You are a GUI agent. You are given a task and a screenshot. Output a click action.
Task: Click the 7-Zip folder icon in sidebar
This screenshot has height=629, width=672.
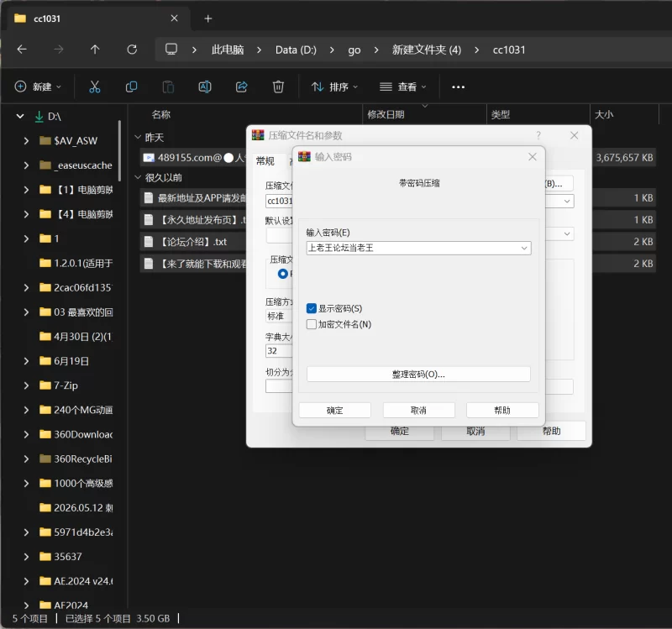point(45,385)
